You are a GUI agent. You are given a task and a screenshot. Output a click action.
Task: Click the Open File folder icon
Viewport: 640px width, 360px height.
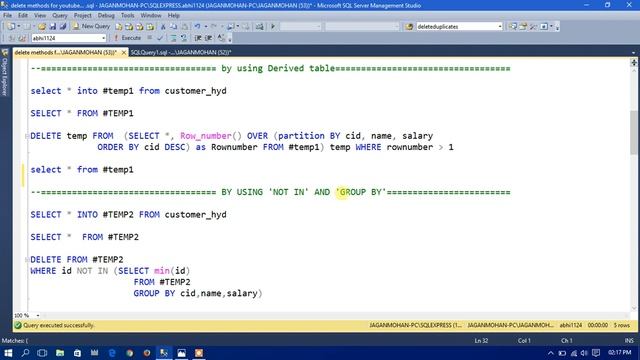point(42,27)
